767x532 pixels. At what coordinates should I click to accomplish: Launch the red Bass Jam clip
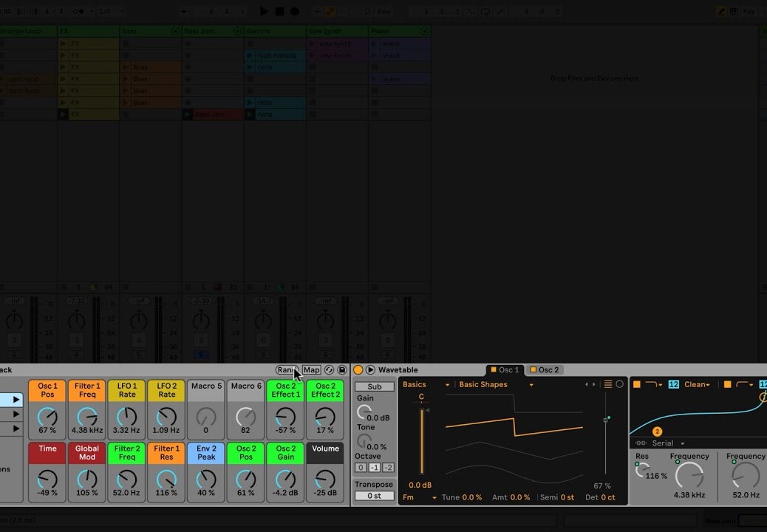(188, 115)
